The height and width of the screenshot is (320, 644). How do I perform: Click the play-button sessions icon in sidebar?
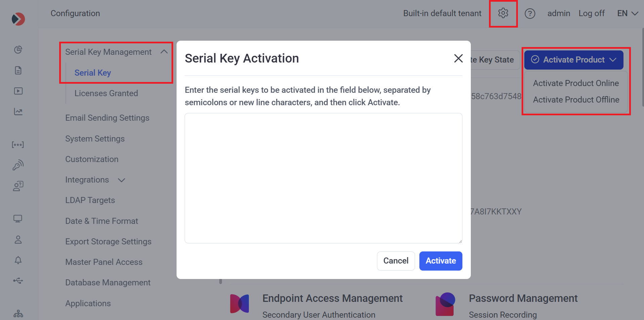click(18, 91)
